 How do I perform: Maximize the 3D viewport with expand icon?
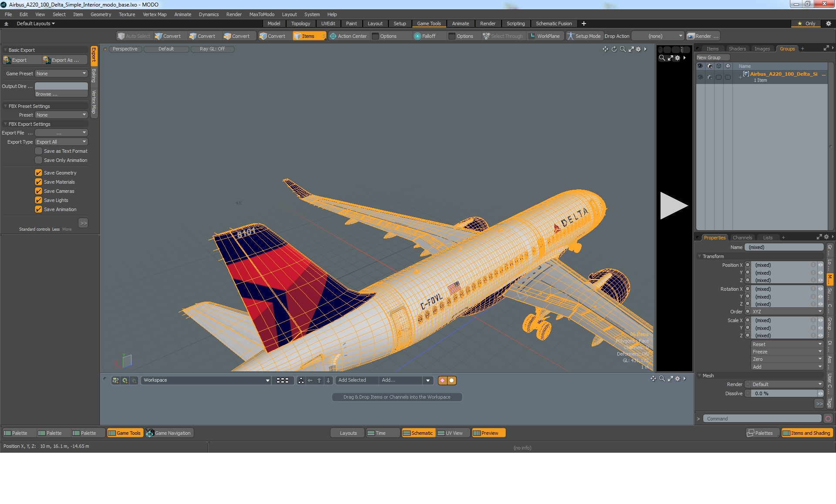631,49
